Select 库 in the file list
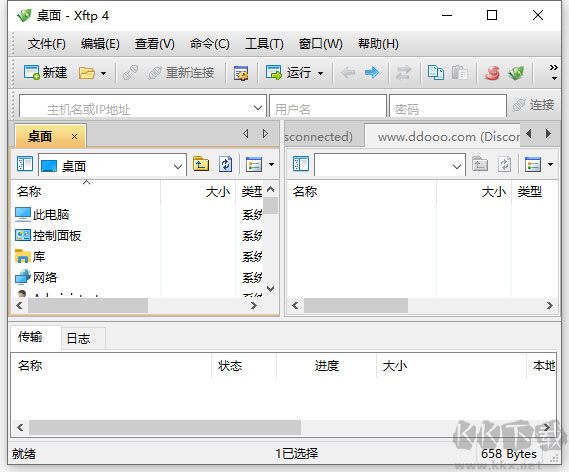 point(30,257)
